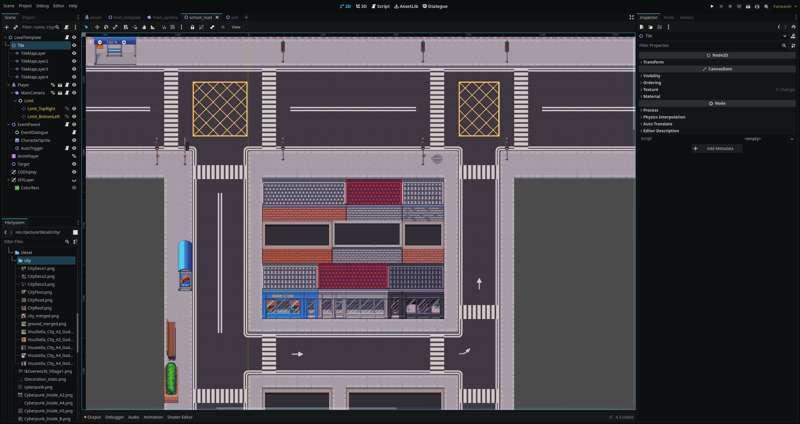
Task: Select the Move Mode tool
Action: coord(97,27)
